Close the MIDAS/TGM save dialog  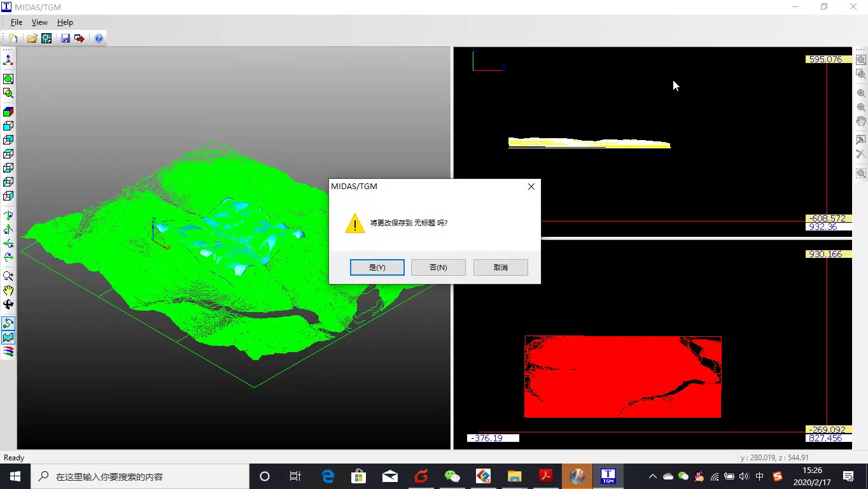pos(531,187)
